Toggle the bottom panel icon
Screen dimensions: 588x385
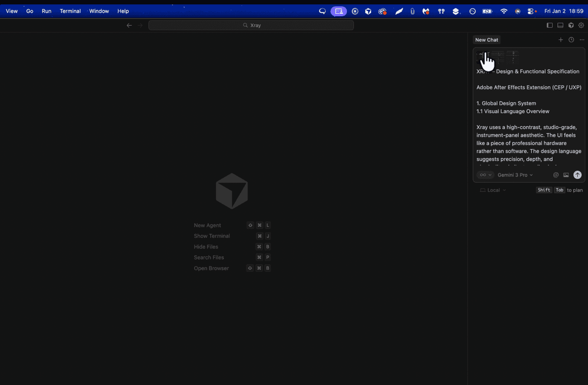pos(560,25)
